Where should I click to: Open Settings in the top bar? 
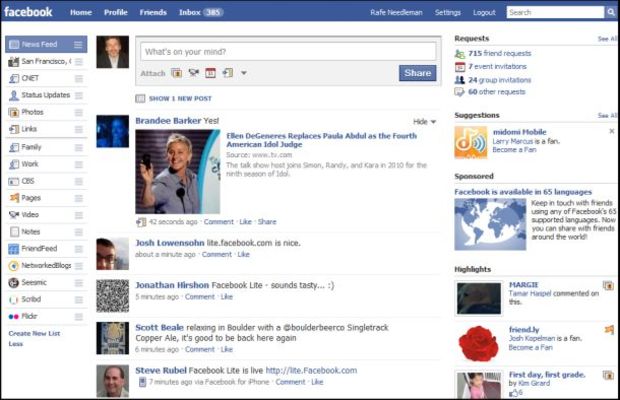point(448,12)
